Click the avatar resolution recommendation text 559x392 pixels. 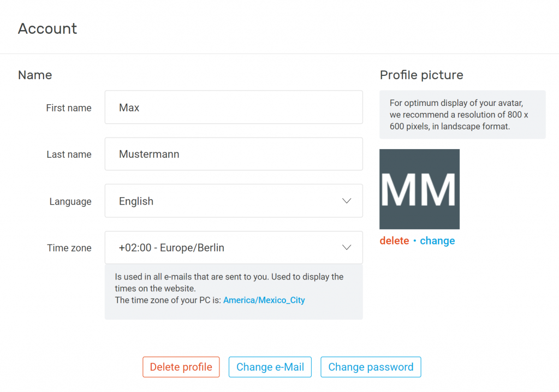click(x=459, y=115)
